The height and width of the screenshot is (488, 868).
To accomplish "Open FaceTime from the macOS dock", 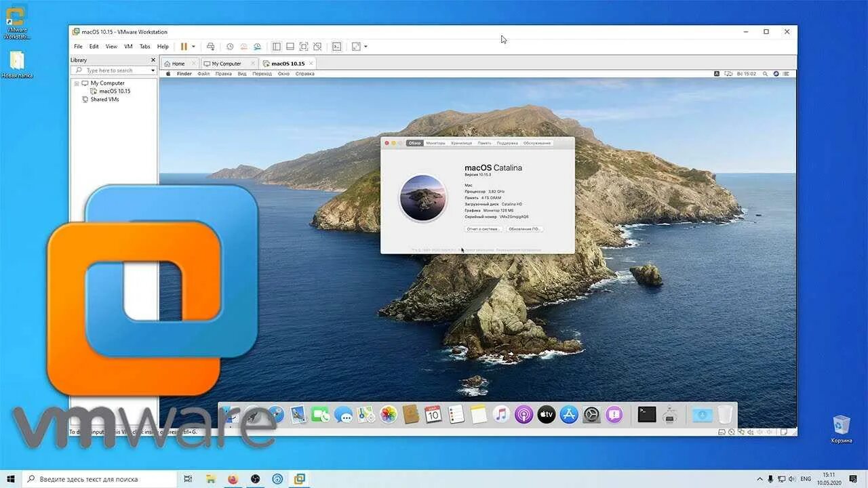I will click(x=320, y=414).
